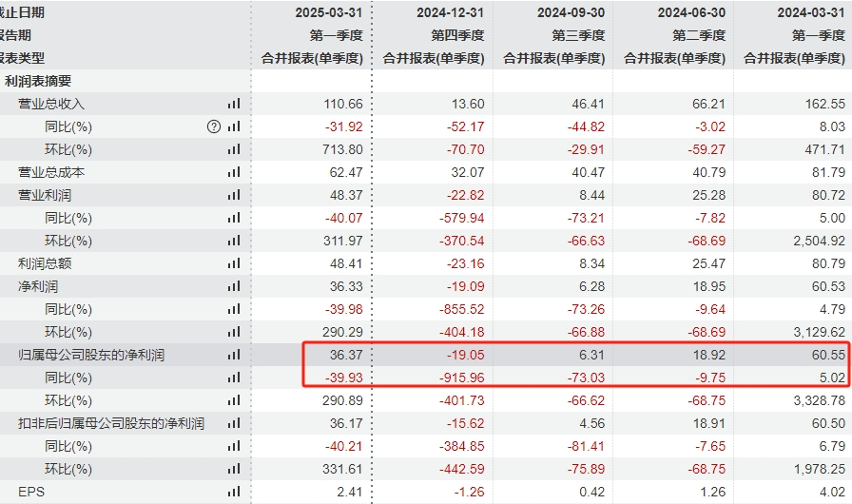The width and height of the screenshot is (852, 504).
Task: Click 合并报表(单季度) under 2024-09-30
Action: coord(554,58)
